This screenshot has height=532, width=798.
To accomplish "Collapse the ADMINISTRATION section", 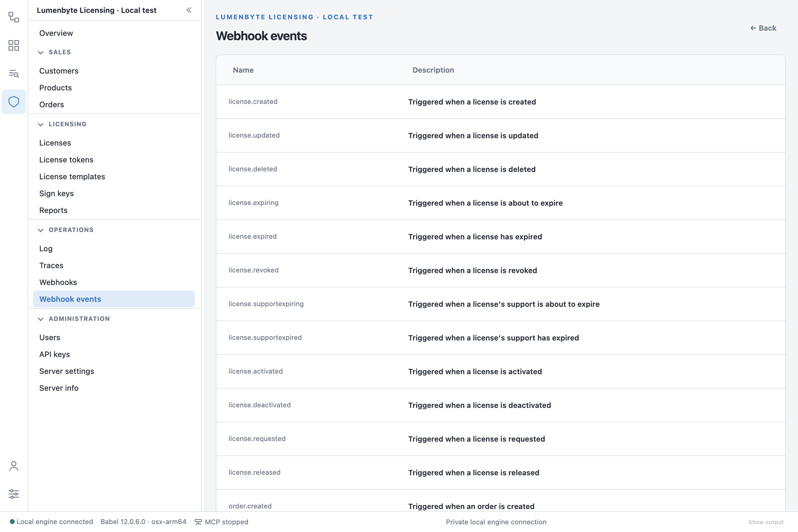I will pos(40,319).
